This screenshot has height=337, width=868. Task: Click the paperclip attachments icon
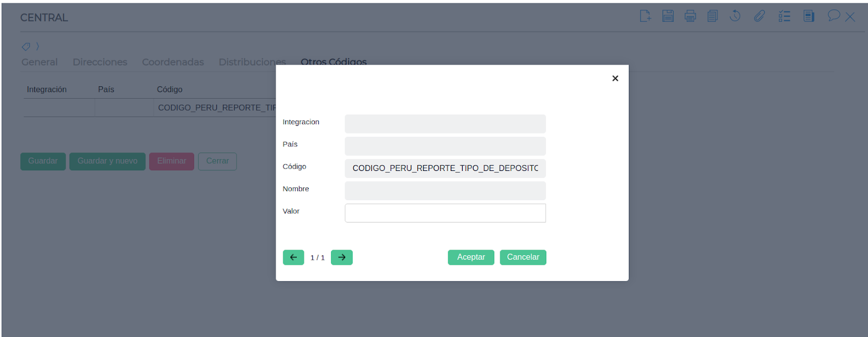[x=759, y=16]
